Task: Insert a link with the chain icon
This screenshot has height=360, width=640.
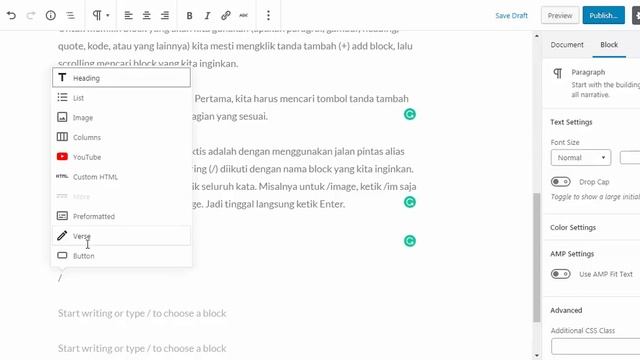Action: pos(226,16)
